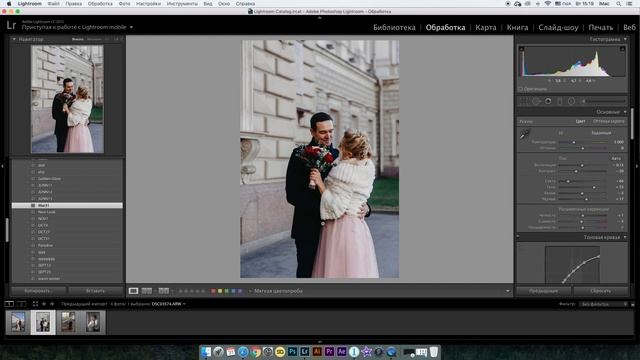Select the Red Eye Correction tool

click(x=548, y=101)
